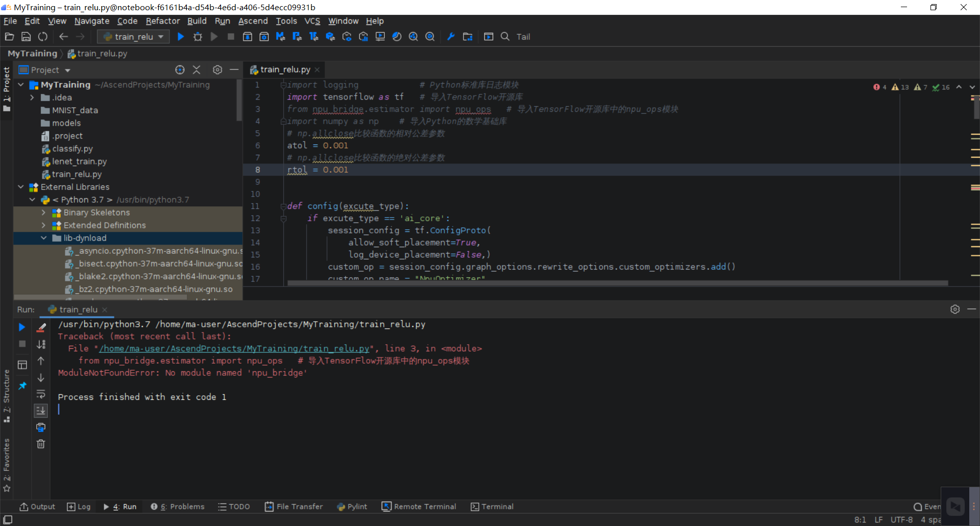Print the Run console output

pos(41,427)
